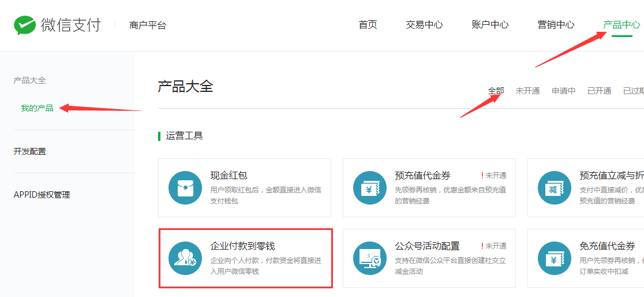Screen dimensions: 644x297
Task: View 已开通 products filter tab
Action: pyautogui.click(x=599, y=91)
